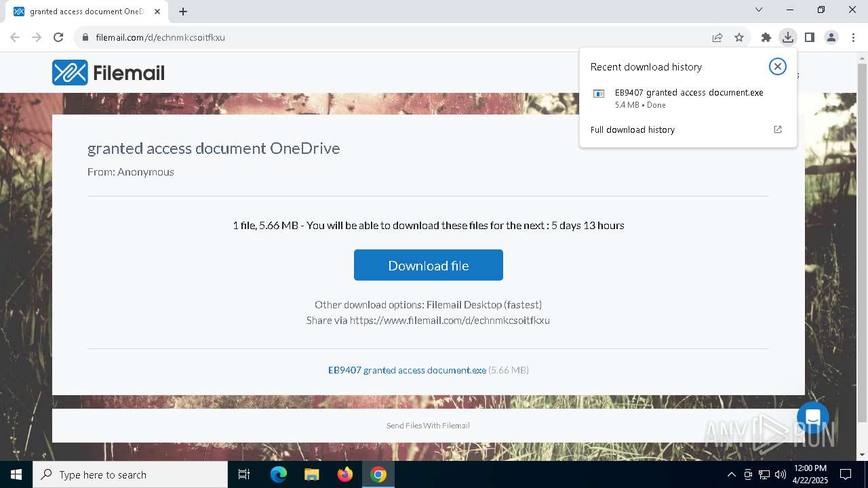The width and height of the screenshot is (868, 488).
Task: Open the Windows Start menu
Action: pyautogui.click(x=16, y=474)
